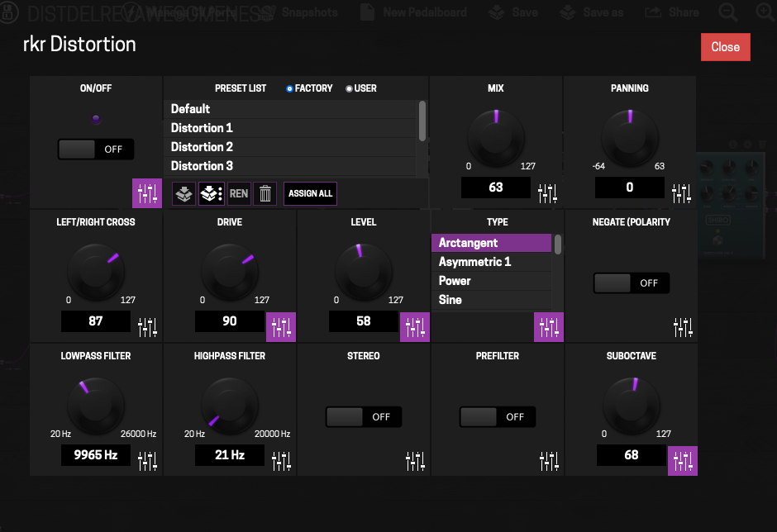Open the Mix addressing settings icon
Viewport: 777px width, 532px height.
pyautogui.click(x=549, y=193)
